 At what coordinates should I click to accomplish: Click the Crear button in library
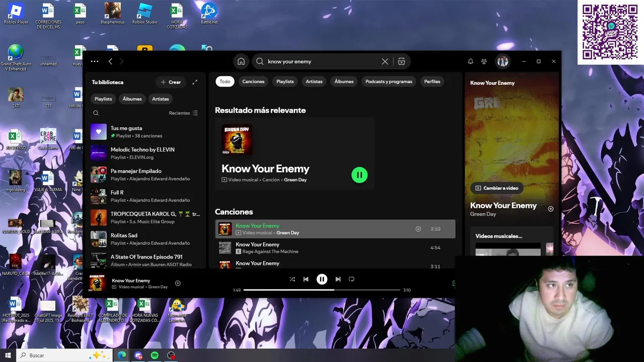pos(171,82)
